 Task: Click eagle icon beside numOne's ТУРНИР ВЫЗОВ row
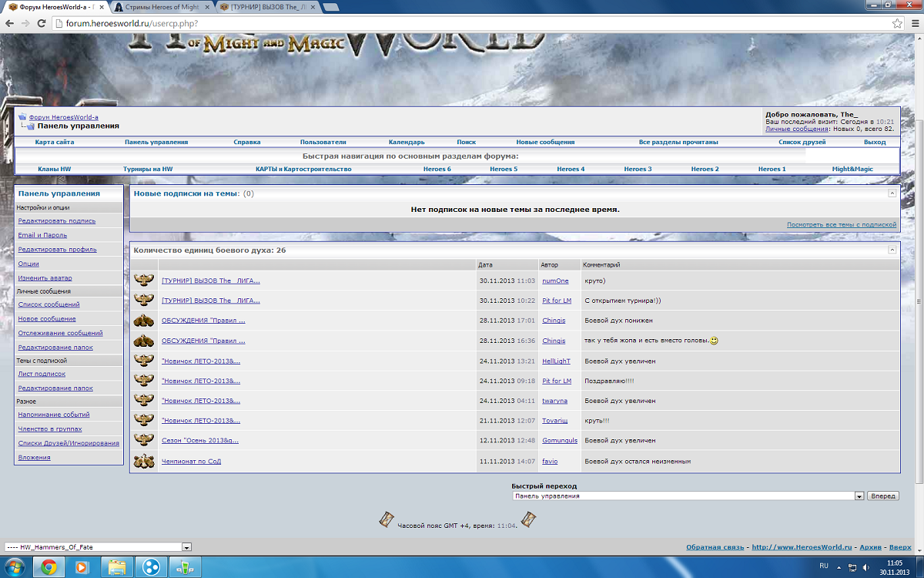[x=144, y=281]
